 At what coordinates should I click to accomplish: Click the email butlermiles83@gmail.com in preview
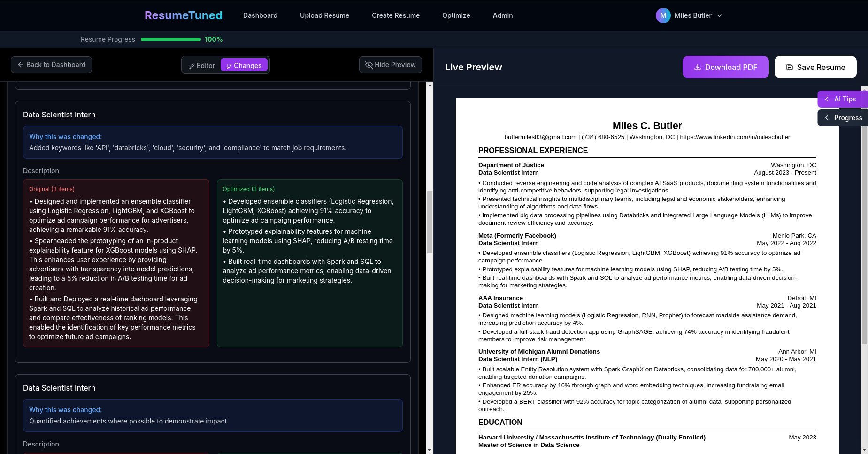click(x=540, y=137)
